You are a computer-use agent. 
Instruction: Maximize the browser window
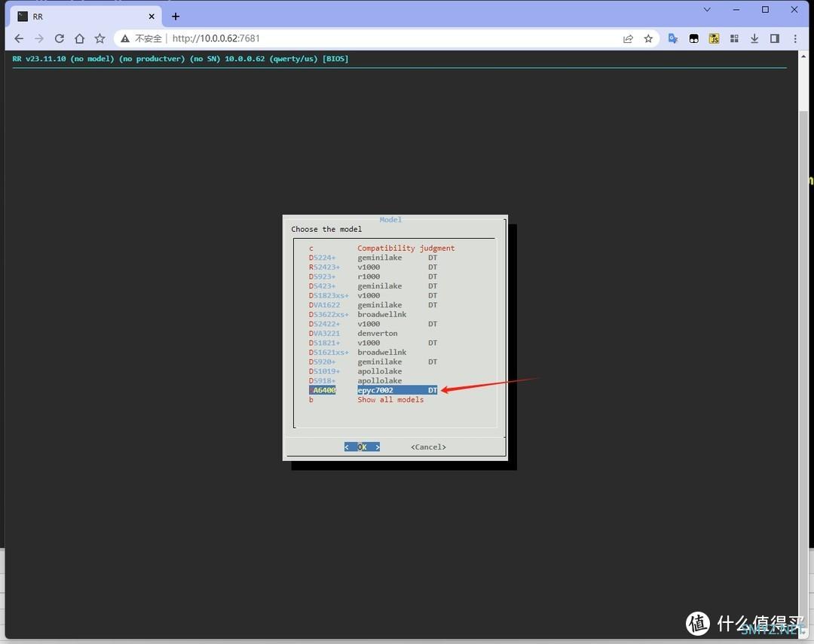click(765, 9)
